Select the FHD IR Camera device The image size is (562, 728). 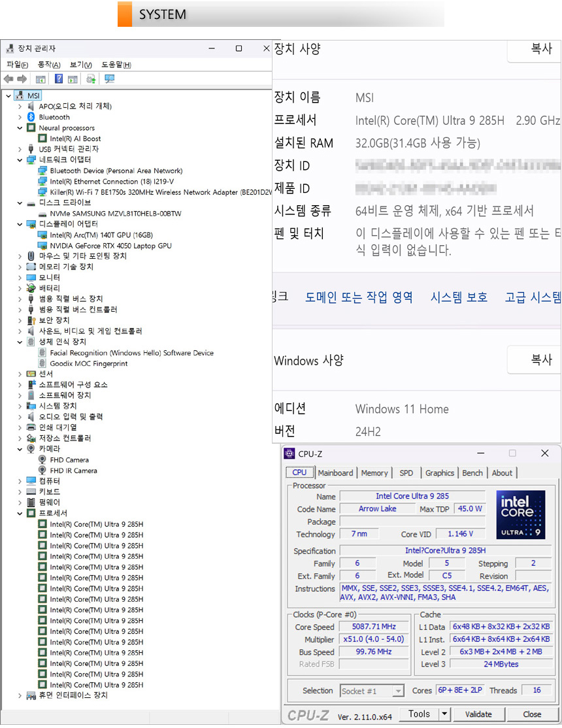click(x=73, y=471)
